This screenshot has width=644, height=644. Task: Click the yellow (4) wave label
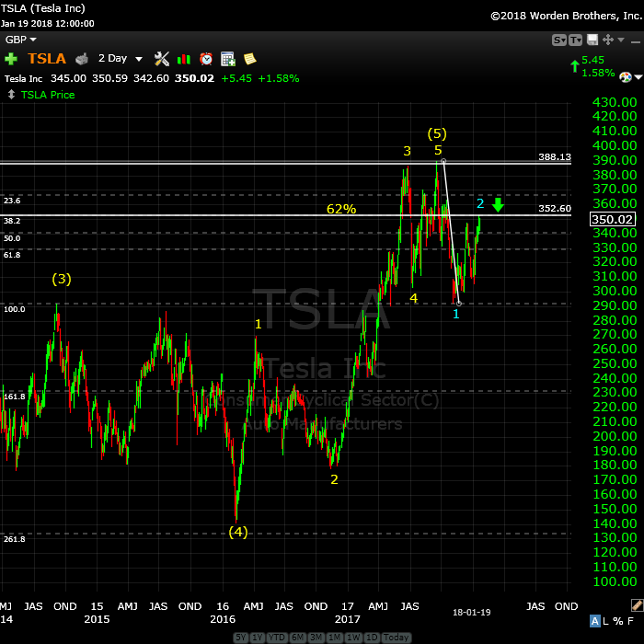238,532
